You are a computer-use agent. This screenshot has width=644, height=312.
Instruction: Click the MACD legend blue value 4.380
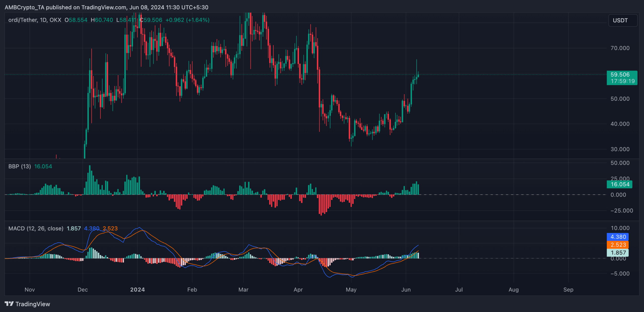tap(92, 228)
